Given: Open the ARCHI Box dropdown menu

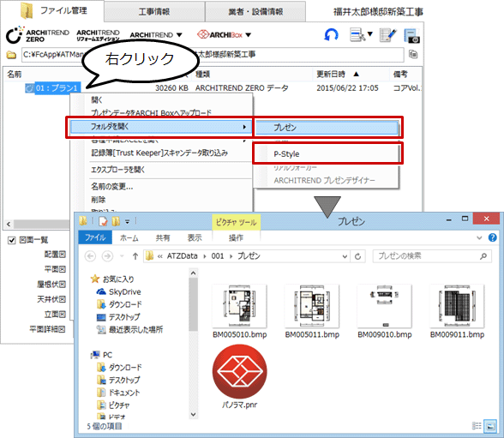Looking at the screenshot, I should click(224, 34).
